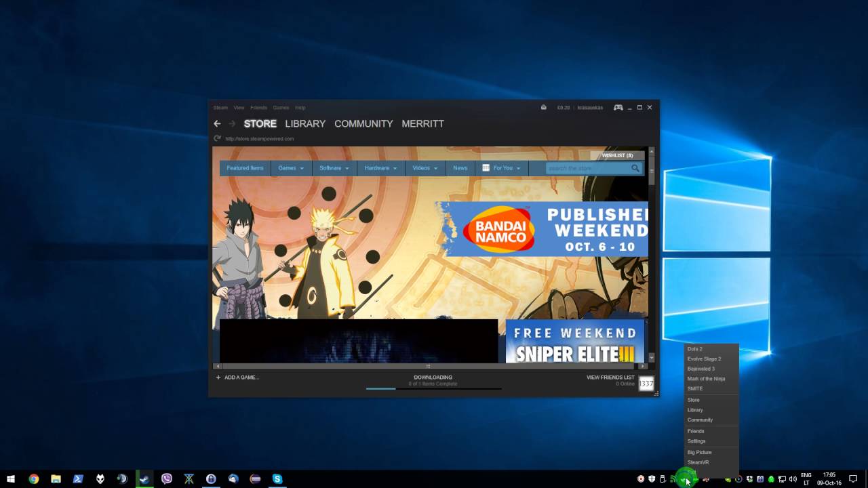The image size is (868, 488).
Task: Click News in store nav
Action: [x=460, y=168]
